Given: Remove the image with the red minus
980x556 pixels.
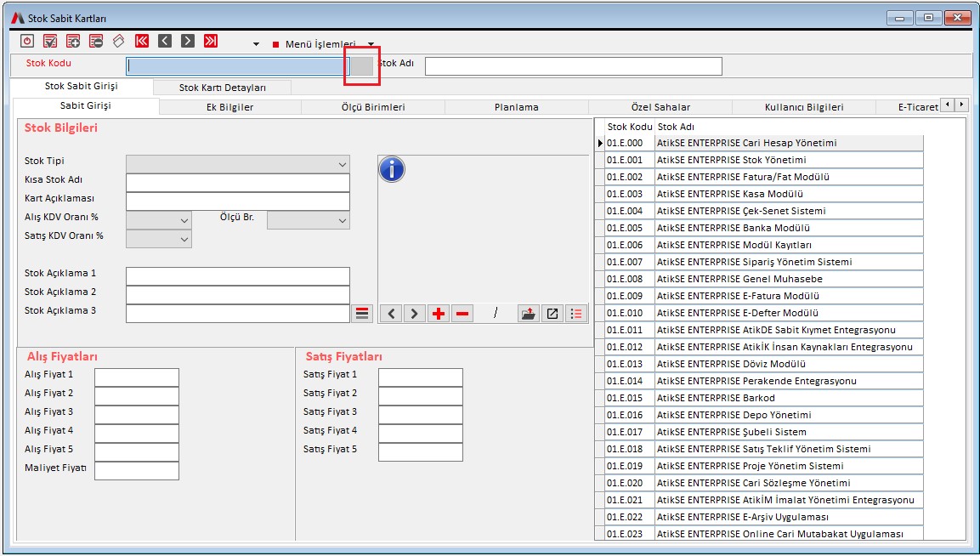Looking at the screenshot, I should point(462,314).
